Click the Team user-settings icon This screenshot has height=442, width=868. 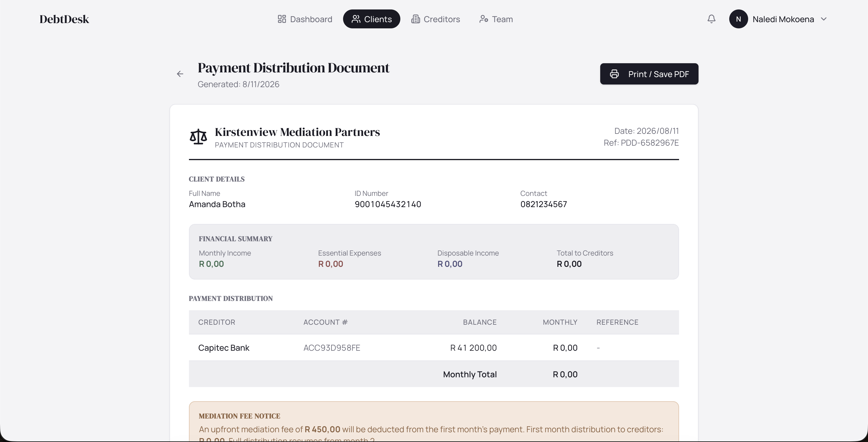point(484,19)
